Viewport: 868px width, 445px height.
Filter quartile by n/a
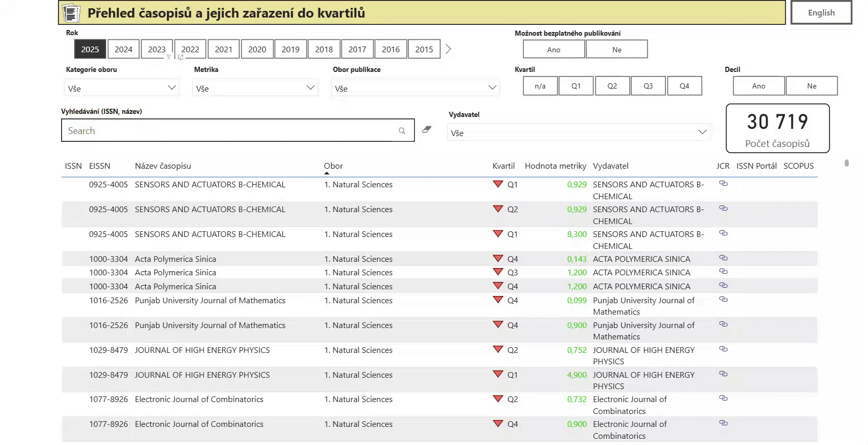[540, 86]
